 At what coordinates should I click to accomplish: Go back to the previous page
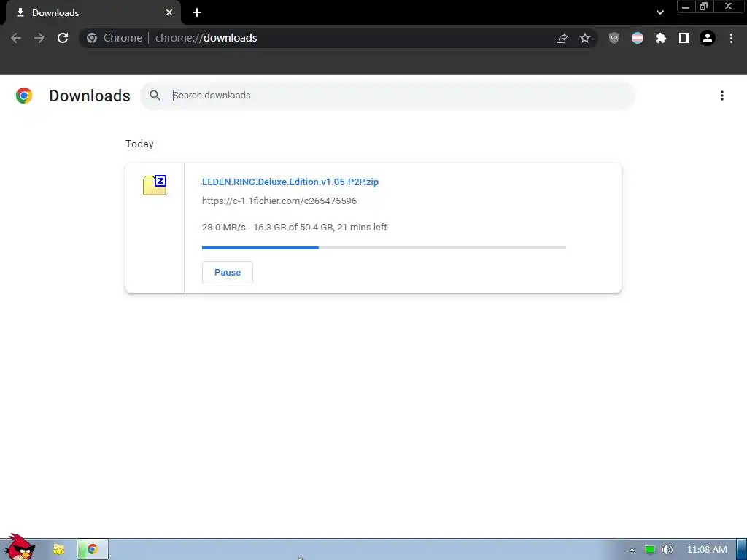coord(16,38)
